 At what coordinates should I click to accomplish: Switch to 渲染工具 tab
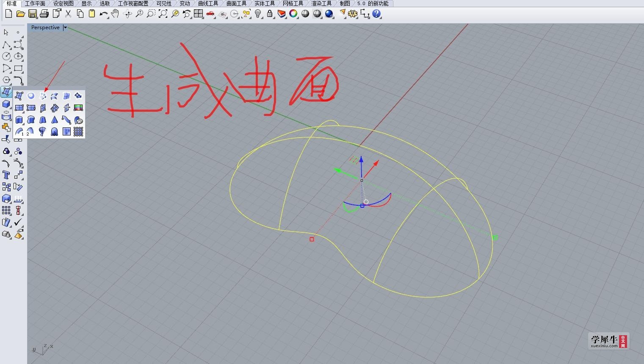pos(321,3)
